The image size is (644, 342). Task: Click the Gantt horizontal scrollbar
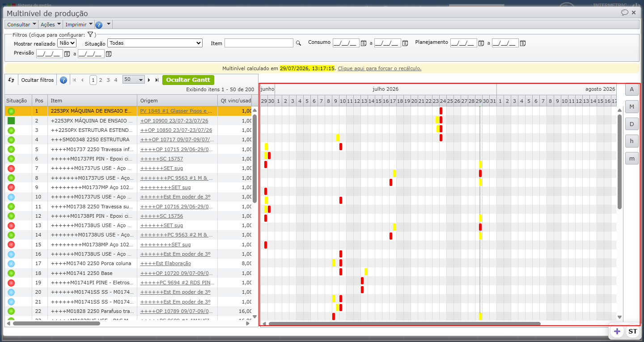click(x=405, y=324)
